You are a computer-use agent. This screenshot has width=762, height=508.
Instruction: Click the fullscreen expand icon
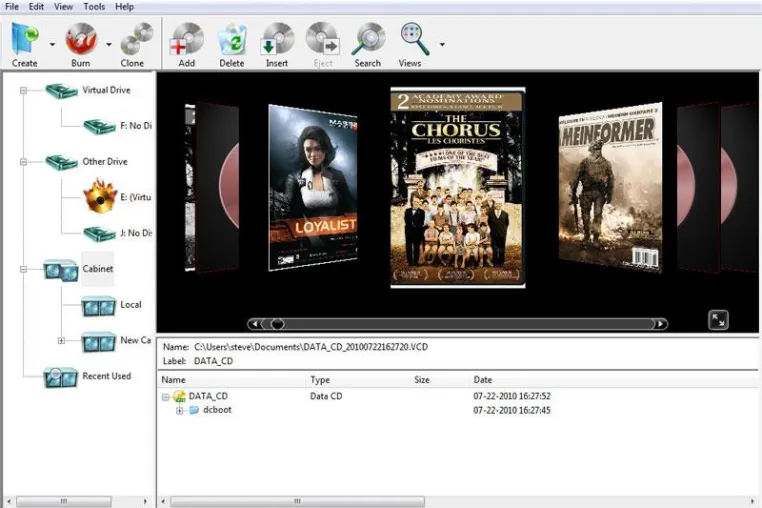(x=718, y=320)
